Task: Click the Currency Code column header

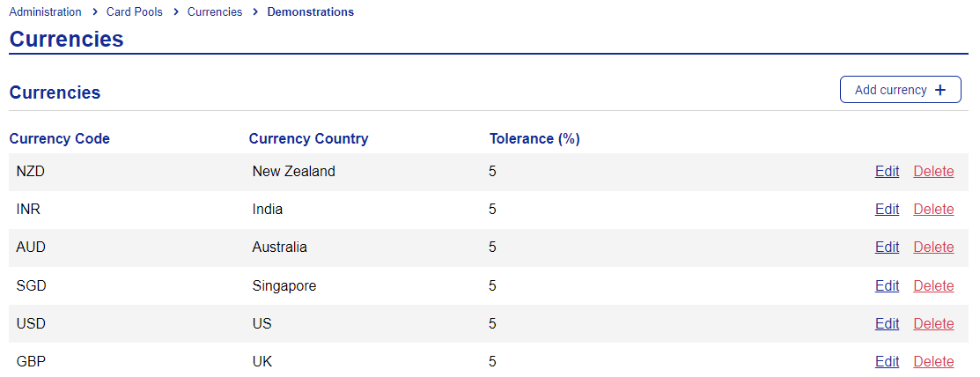Action: pyautogui.click(x=59, y=139)
